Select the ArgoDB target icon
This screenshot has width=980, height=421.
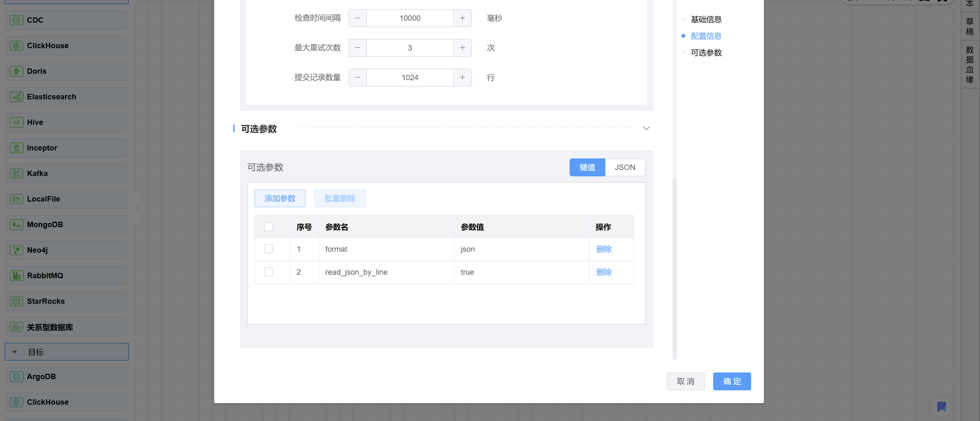coord(16,377)
